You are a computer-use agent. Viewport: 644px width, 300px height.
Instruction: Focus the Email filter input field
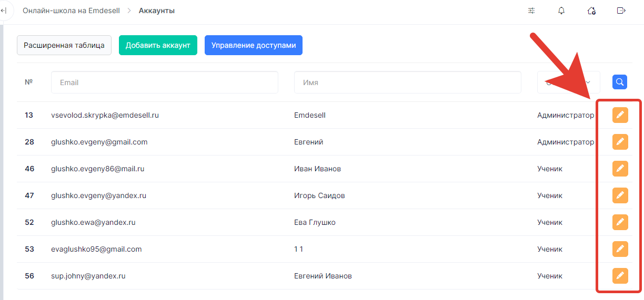164,82
